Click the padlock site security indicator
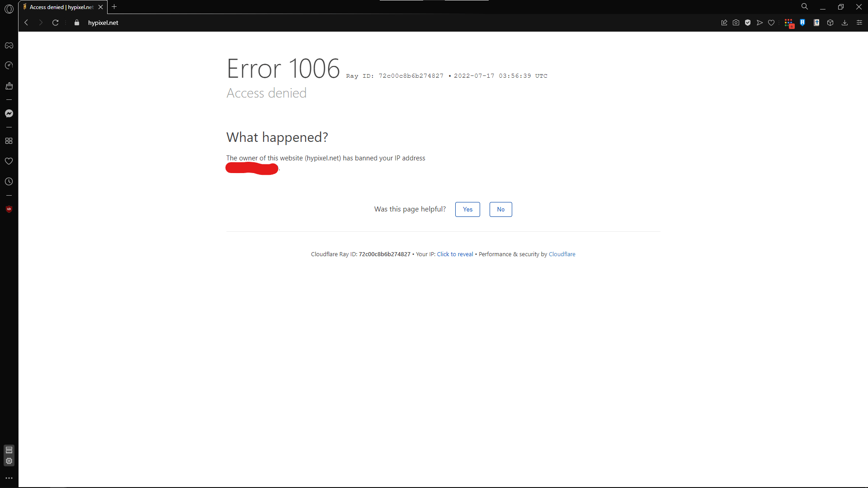This screenshot has width=868, height=488. [76, 23]
